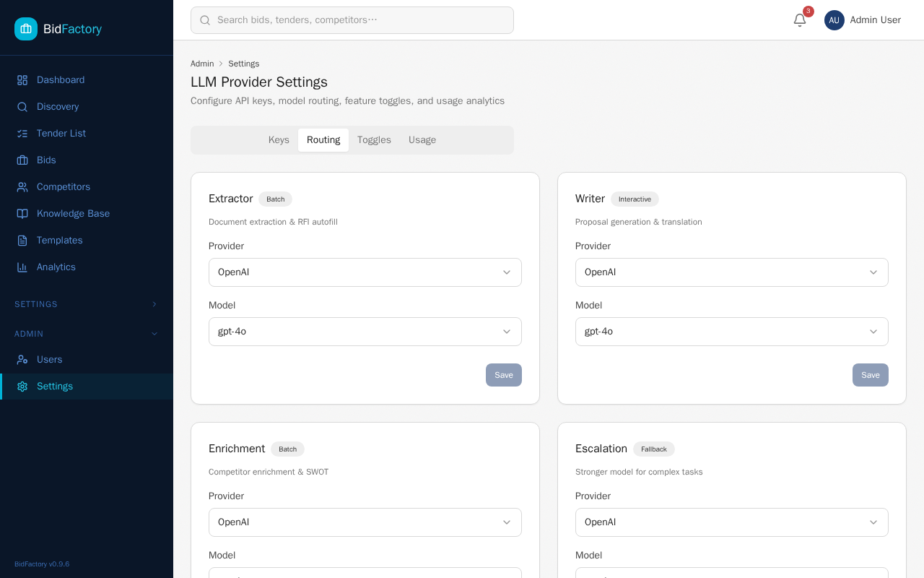
Task: Click the notification count badge 3
Action: click(x=808, y=12)
